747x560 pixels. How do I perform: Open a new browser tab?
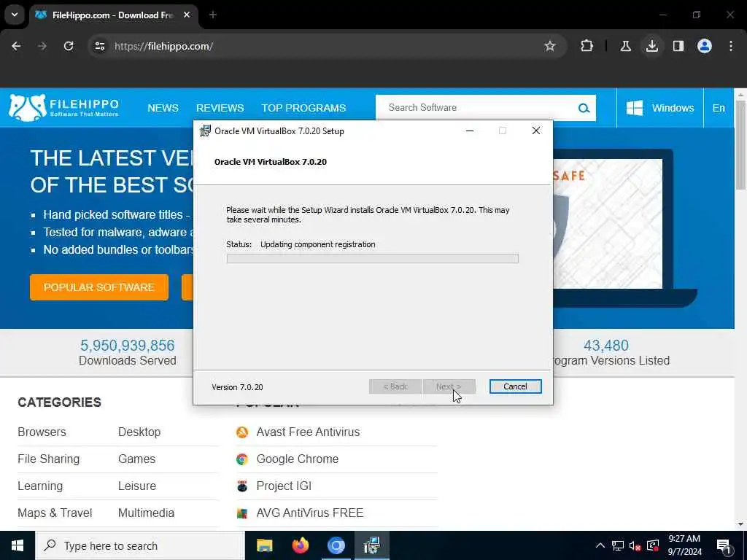(213, 15)
